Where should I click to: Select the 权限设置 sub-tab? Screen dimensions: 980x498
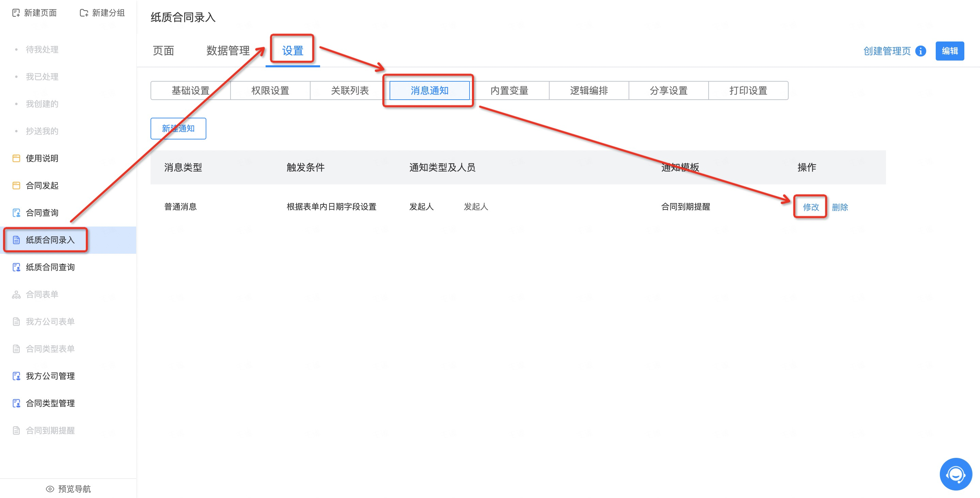coord(270,90)
